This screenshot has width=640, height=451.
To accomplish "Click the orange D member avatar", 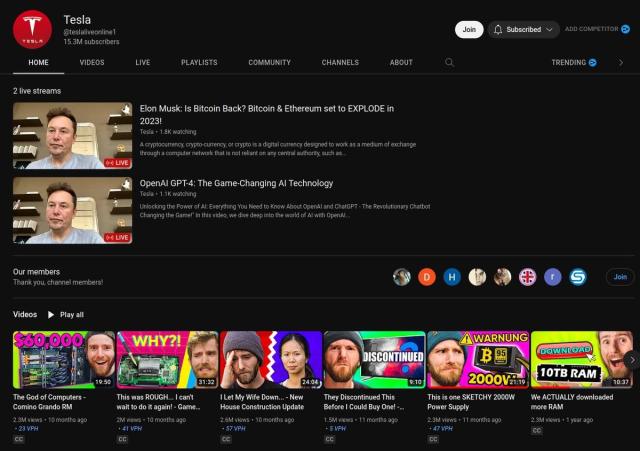I will point(427,277).
